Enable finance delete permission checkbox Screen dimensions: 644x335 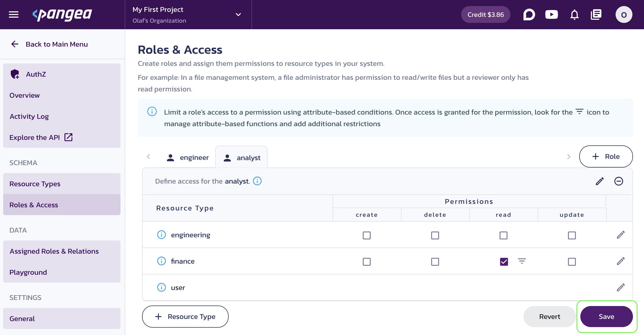click(435, 261)
